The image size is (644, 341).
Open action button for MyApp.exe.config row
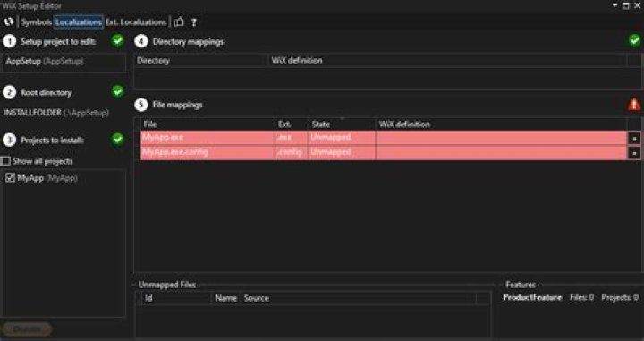(634, 153)
